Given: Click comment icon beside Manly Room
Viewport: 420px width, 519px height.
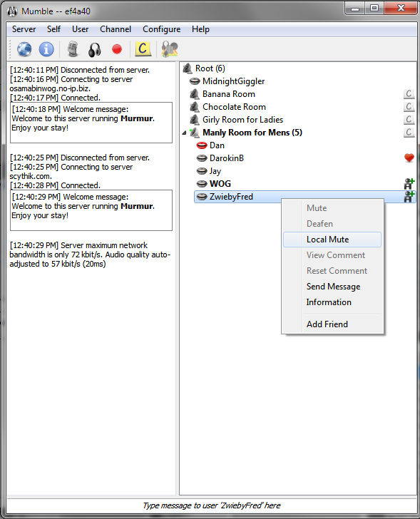Looking at the screenshot, I should coord(409,133).
